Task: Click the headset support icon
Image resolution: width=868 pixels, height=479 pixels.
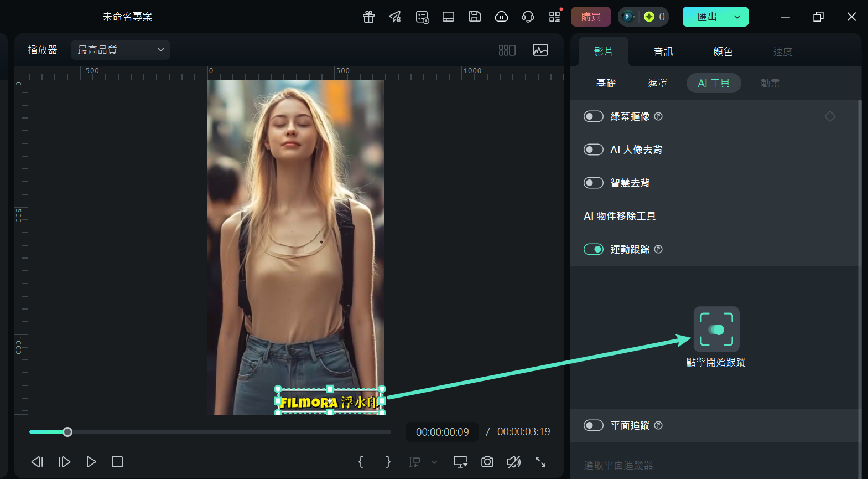Action: [528, 17]
